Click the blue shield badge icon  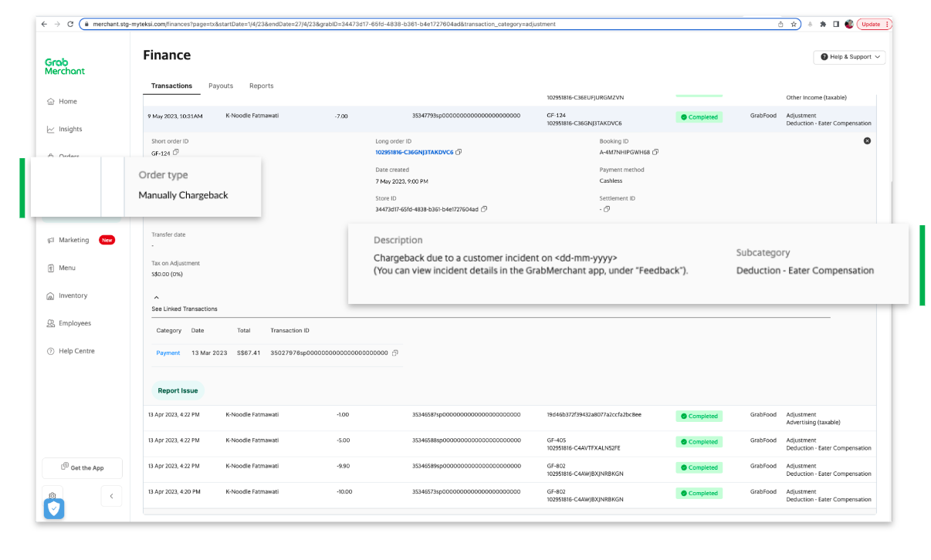[x=54, y=508]
